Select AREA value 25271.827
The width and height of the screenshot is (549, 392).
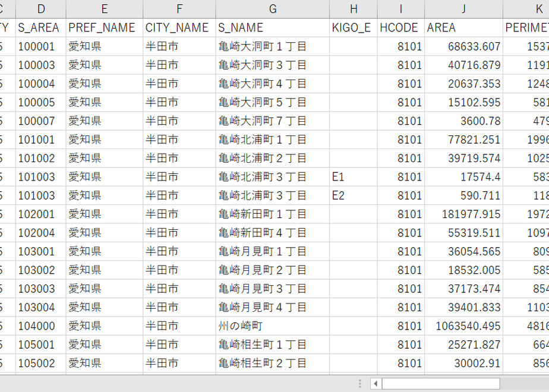coord(463,344)
